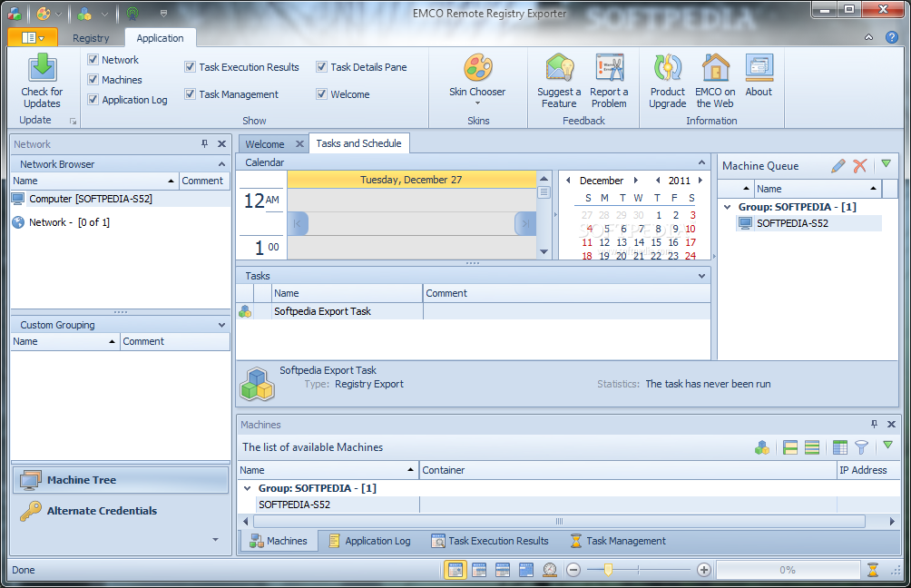911x588 pixels.
Task: Click the hourglass icon in status bar
Action: point(873,570)
